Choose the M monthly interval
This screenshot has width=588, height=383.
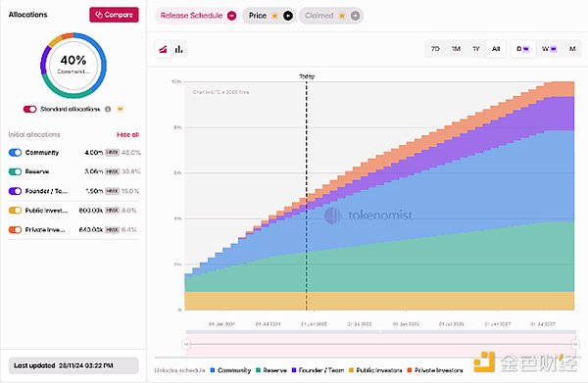pyautogui.click(x=572, y=49)
